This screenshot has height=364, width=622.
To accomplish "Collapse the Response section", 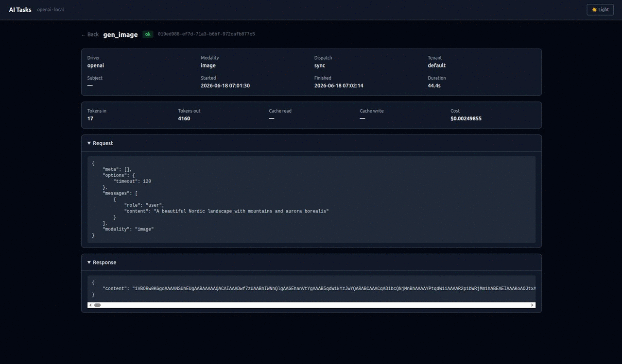I will point(311,263).
